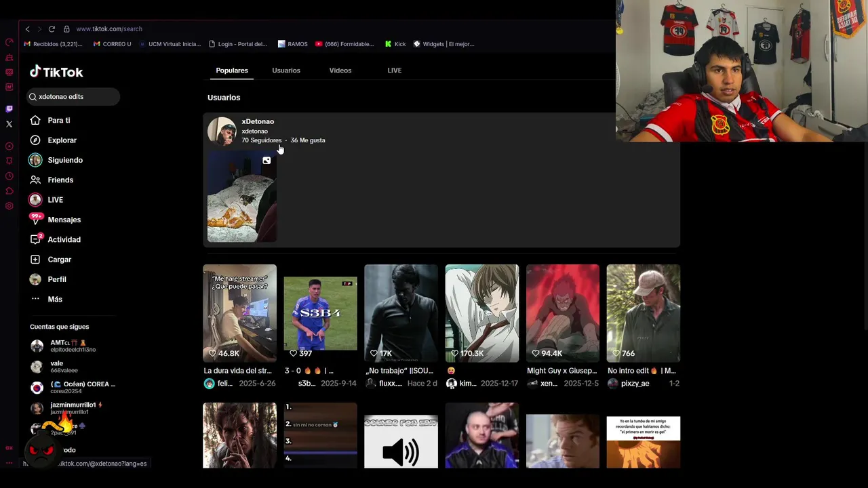
Task: Open Siguiendo in the TikTok sidebar
Action: tap(65, 160)
